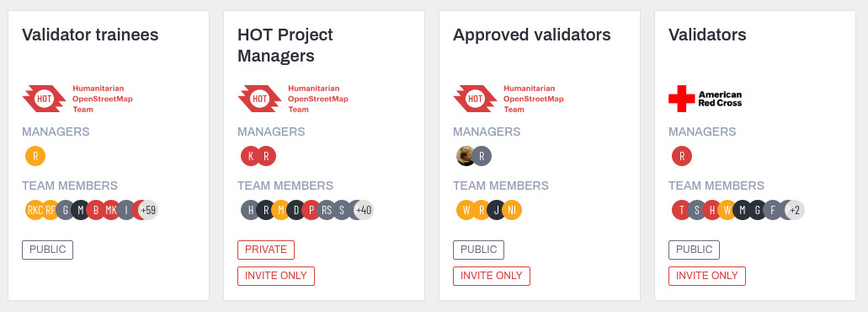The height and width of the screenshot is (312, 868).
Task: Click the American Red Cross logo
Action: [x=706, y=99]
